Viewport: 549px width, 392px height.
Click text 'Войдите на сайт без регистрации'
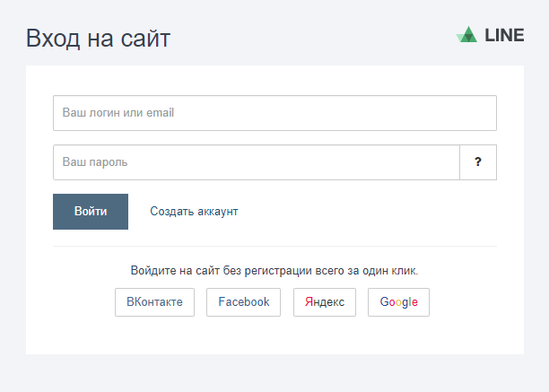(x=221, y=271)
